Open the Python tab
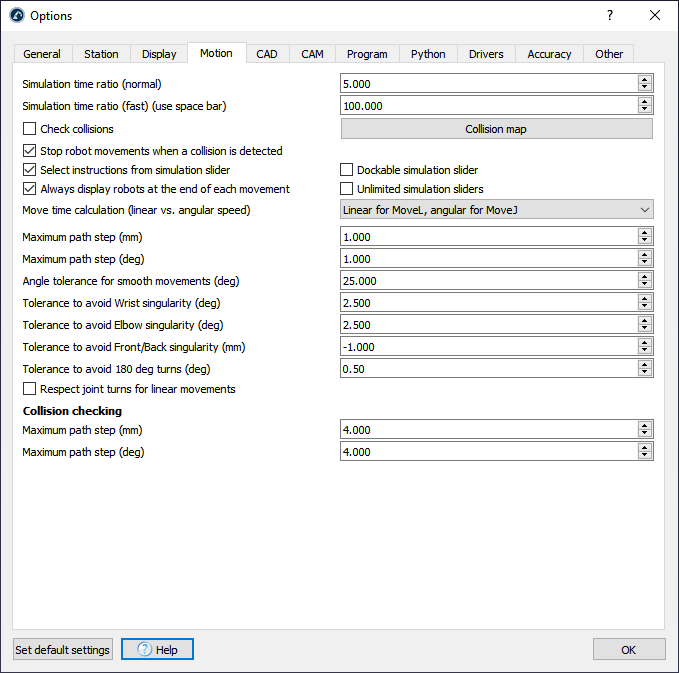Screen dimensions: 679x673 428,54
